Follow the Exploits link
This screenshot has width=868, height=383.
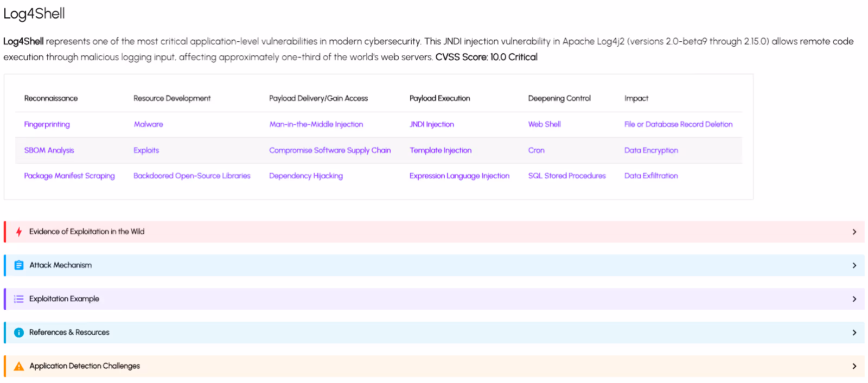(x=146, y=150)
